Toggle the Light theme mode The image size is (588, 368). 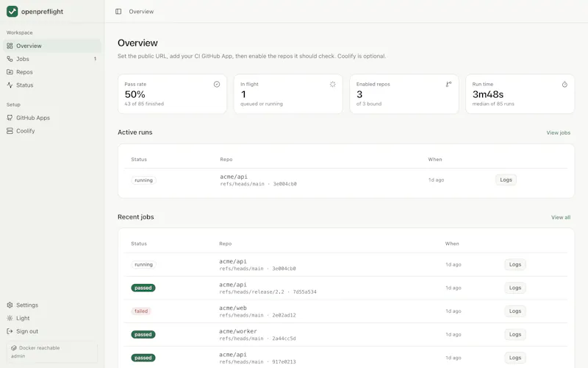52,318
